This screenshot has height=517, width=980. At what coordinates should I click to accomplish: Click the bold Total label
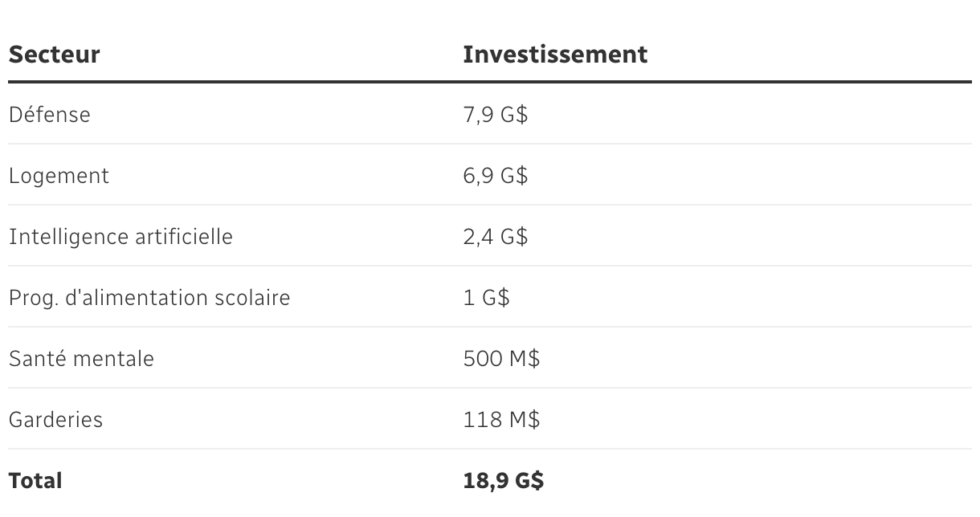pos(35,481)
